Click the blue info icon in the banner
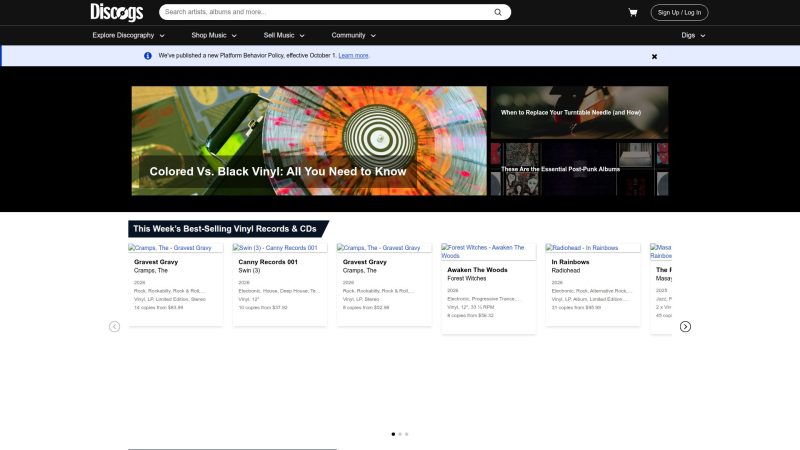 point(147,56)
